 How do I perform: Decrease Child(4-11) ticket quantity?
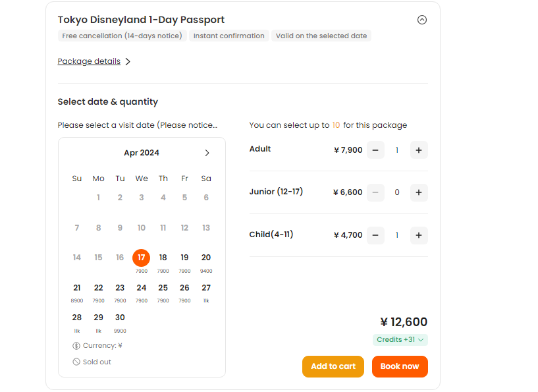375,235
